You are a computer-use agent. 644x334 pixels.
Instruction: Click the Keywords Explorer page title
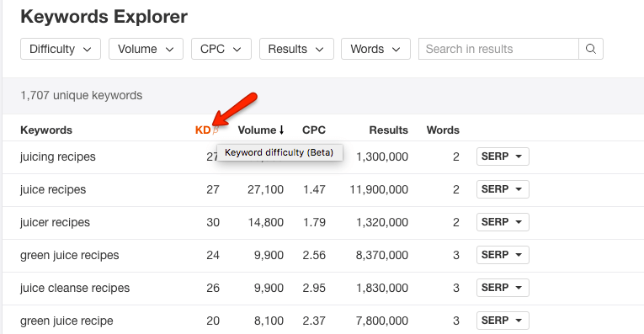click(x=104, y=17)
